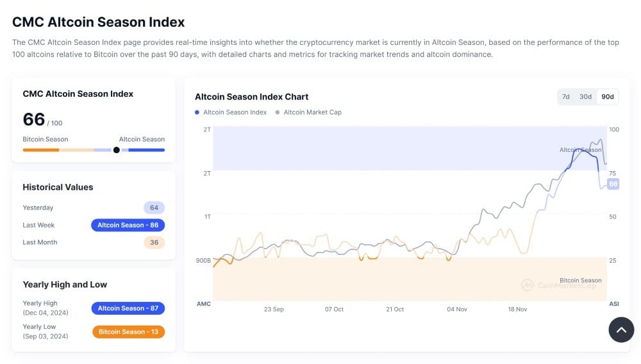Click the 23 Sep date axis label
The image size is (641, 364).
[274, 309]
